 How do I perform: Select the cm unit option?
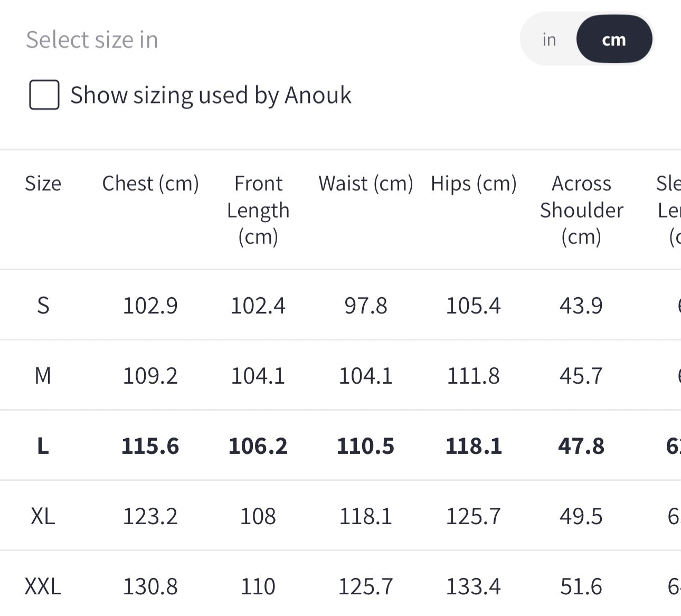click(614, 39)
